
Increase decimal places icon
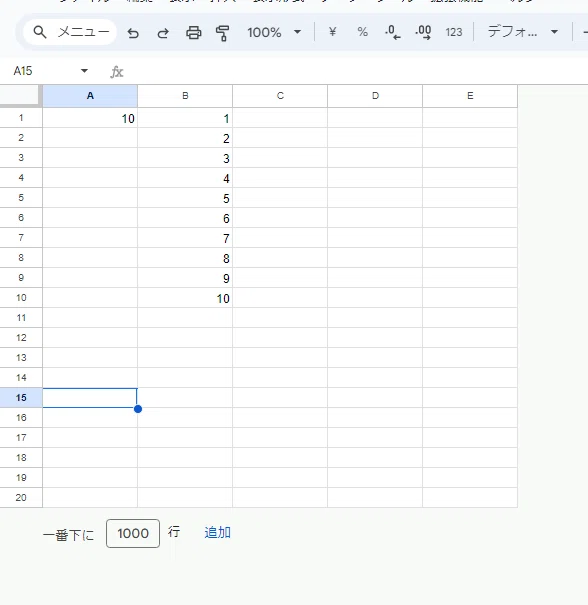coord(423,32)
